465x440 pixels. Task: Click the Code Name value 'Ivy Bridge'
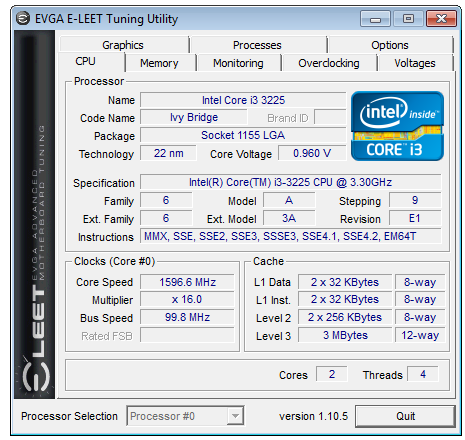[194, 118]
